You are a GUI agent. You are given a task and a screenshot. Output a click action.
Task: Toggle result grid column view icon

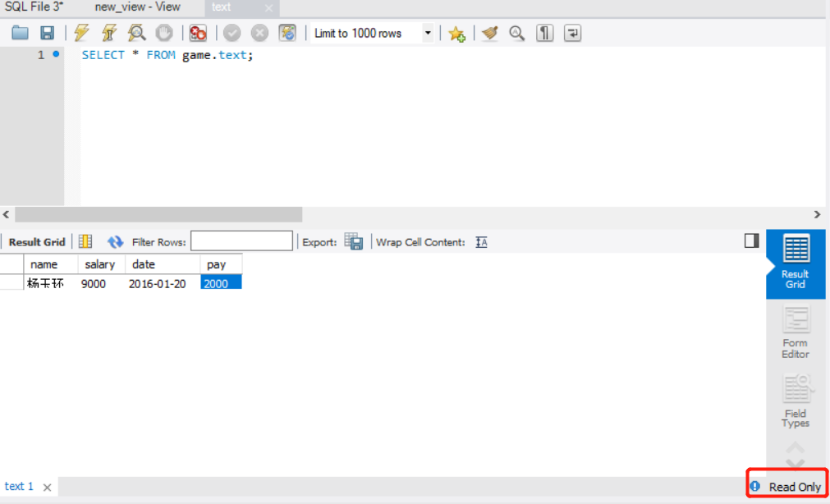[85, 241]
